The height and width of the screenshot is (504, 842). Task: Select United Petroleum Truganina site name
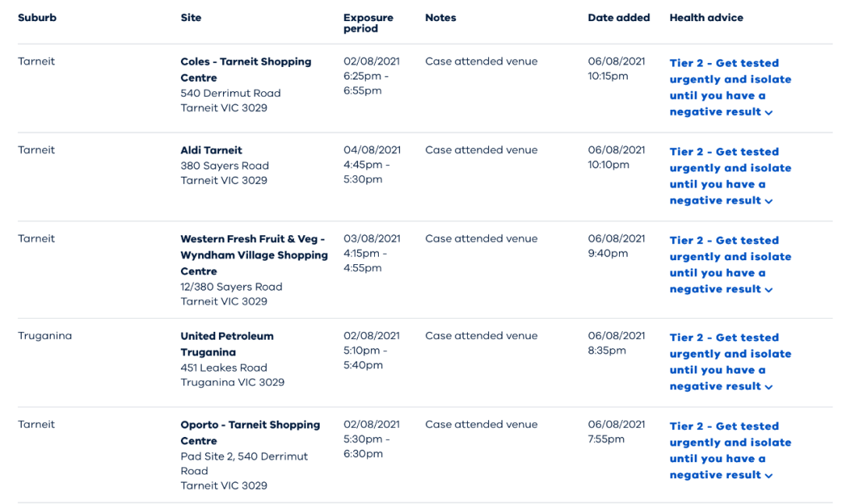click(227, 344)
